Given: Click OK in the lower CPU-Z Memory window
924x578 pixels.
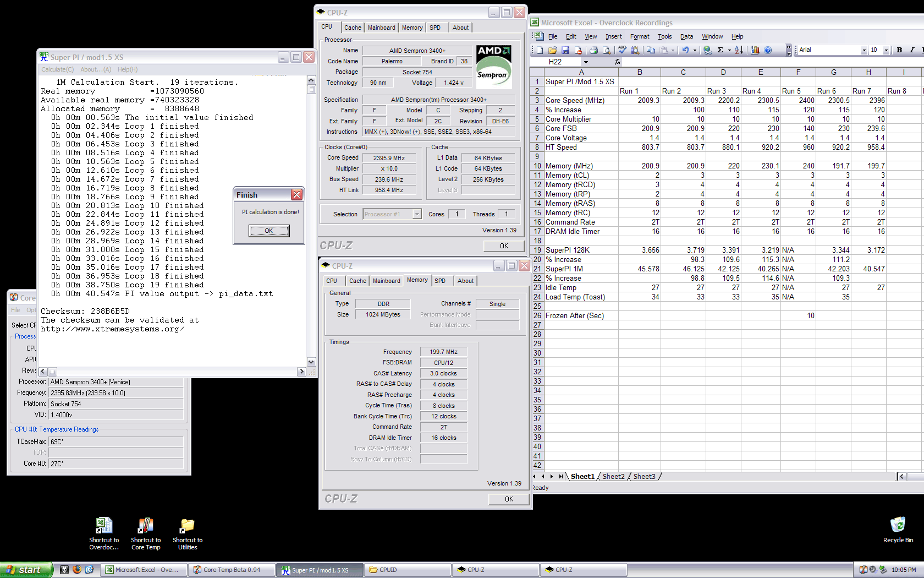Looking at the screenshot, I should click(509, 499).
